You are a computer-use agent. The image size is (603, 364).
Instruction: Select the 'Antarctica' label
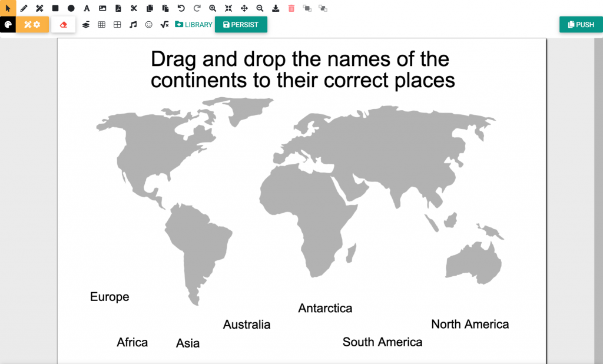click(x=325, y=308)
